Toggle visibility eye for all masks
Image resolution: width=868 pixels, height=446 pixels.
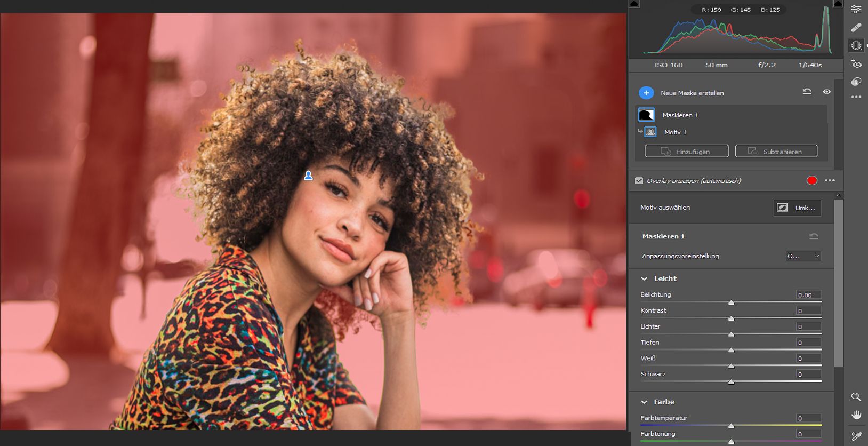click(826, 92)
